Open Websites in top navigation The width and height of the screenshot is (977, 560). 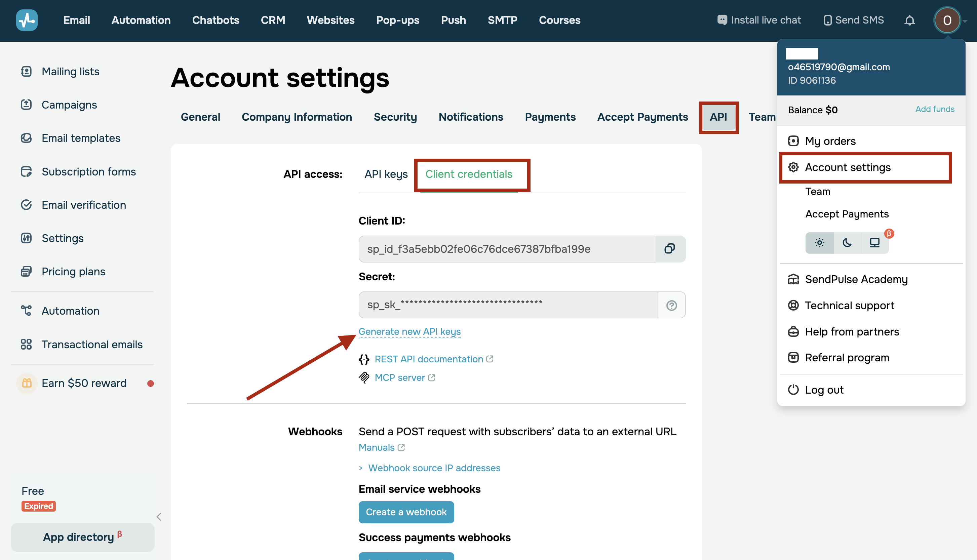[x=330, y=20]
